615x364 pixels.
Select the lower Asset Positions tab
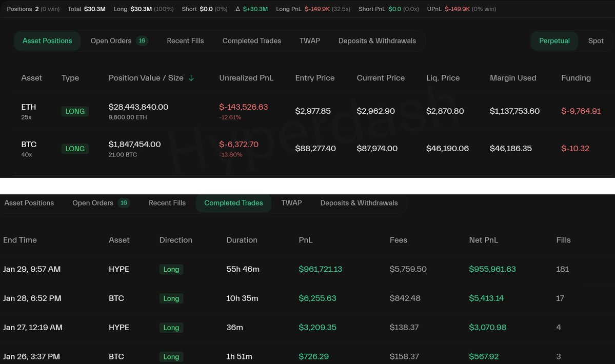[x=29, y=203]
